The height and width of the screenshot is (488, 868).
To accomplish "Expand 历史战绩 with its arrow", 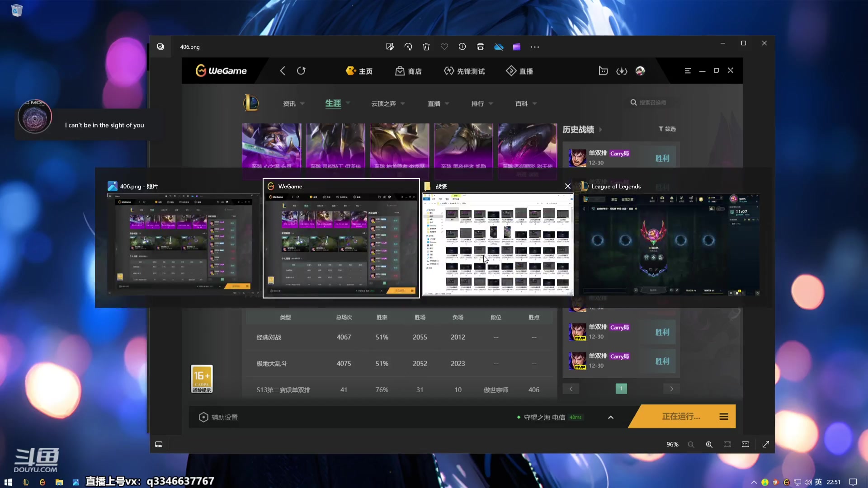I will [600, 130].
